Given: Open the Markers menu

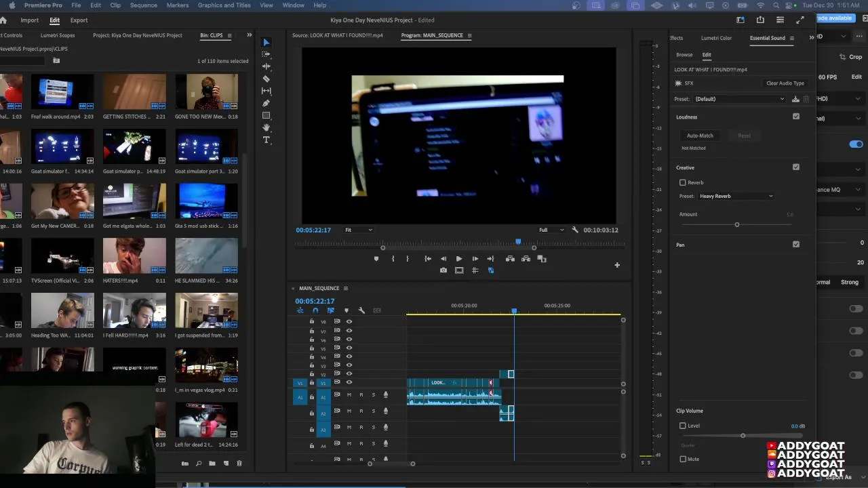Looking at the screenshot, I should click(x=178, y=5).
